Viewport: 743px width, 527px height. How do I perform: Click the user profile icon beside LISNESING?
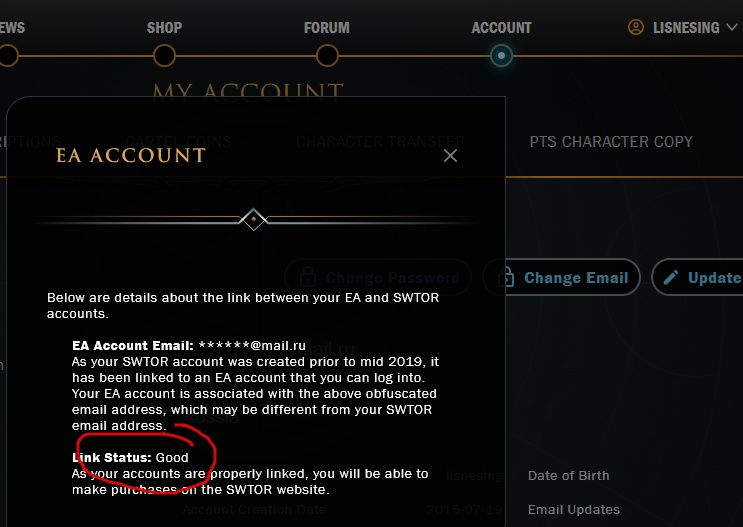[x=636, y=28]
